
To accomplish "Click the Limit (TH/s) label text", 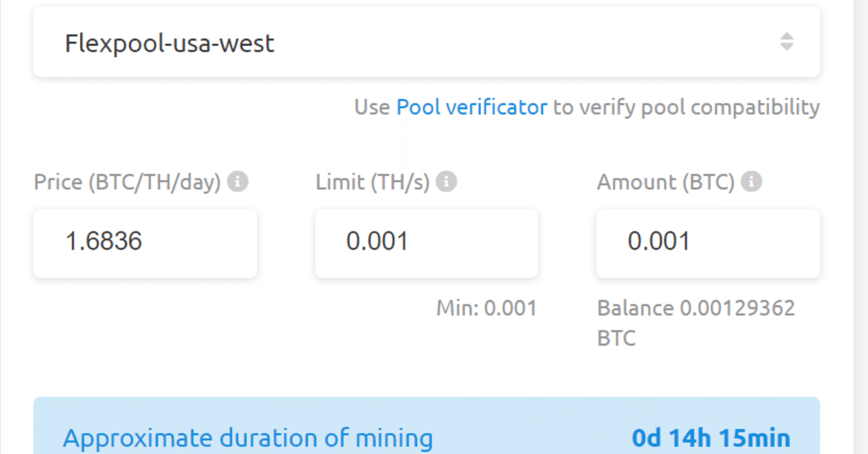I will tap(372, 182).
